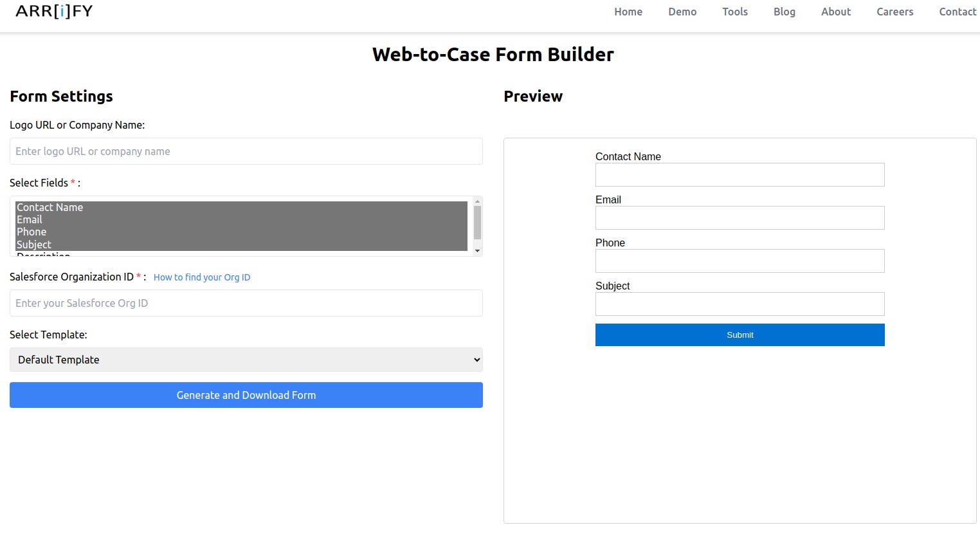The width and height of the screenshot is (980, 534).
Task: Open the Careers page
Action: (x=894, y=12)
